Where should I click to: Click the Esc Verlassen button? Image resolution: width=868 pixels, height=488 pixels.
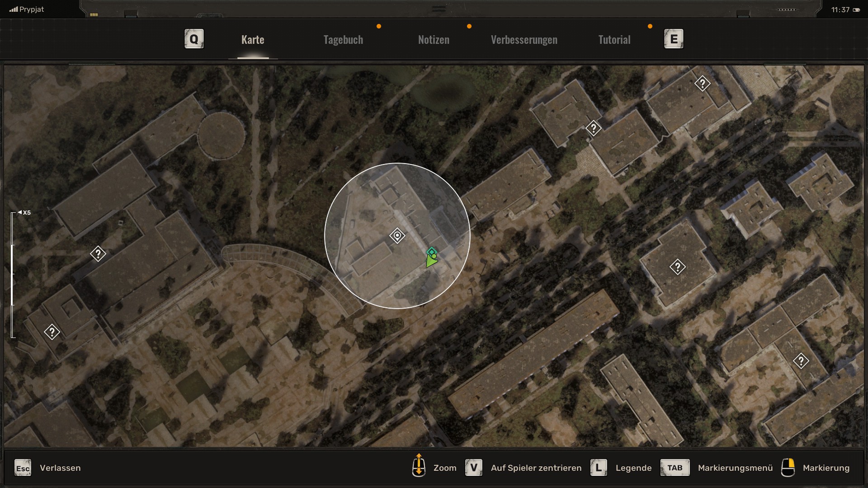pyautogui.click(x=23, y=468)
